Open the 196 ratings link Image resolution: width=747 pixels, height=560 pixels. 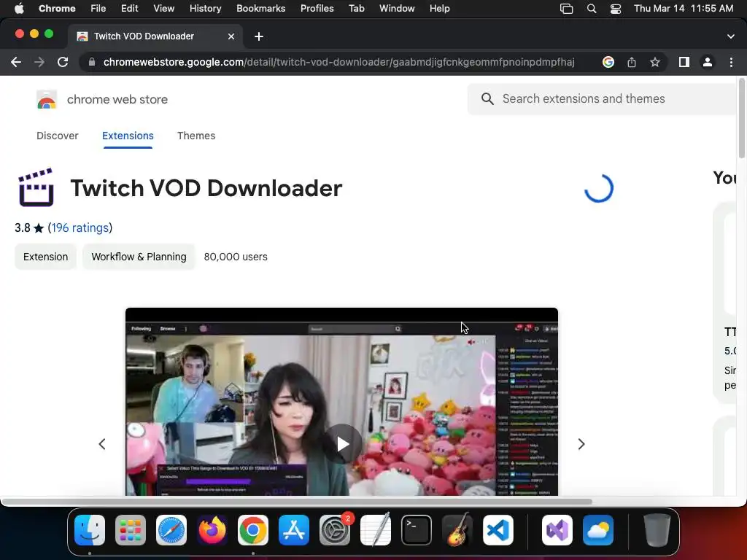point(80,227)
